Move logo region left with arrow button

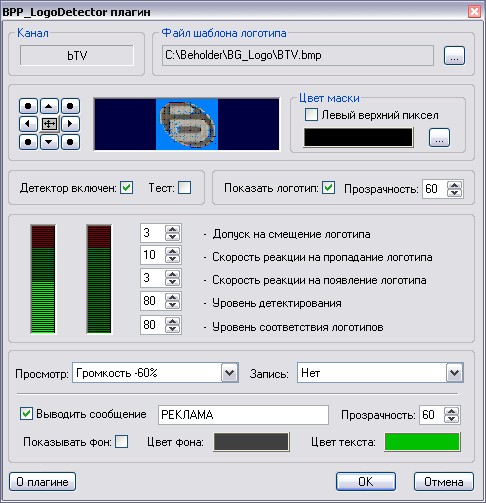pyautogui.click(x=28, y=124)
